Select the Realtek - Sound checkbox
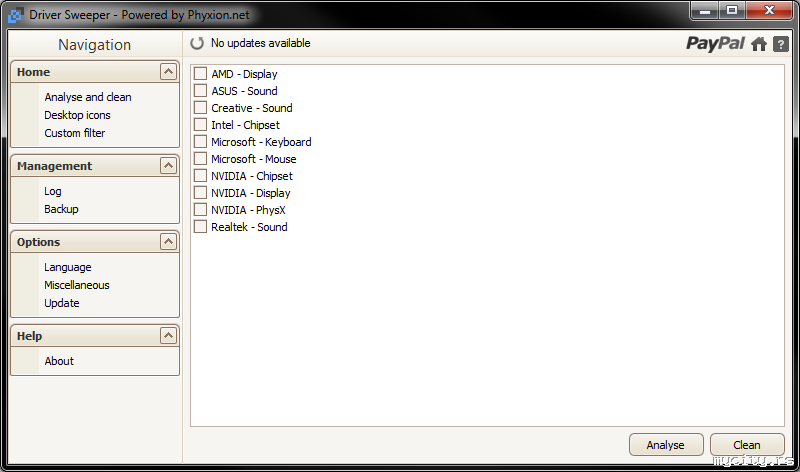 click(201, 227)
